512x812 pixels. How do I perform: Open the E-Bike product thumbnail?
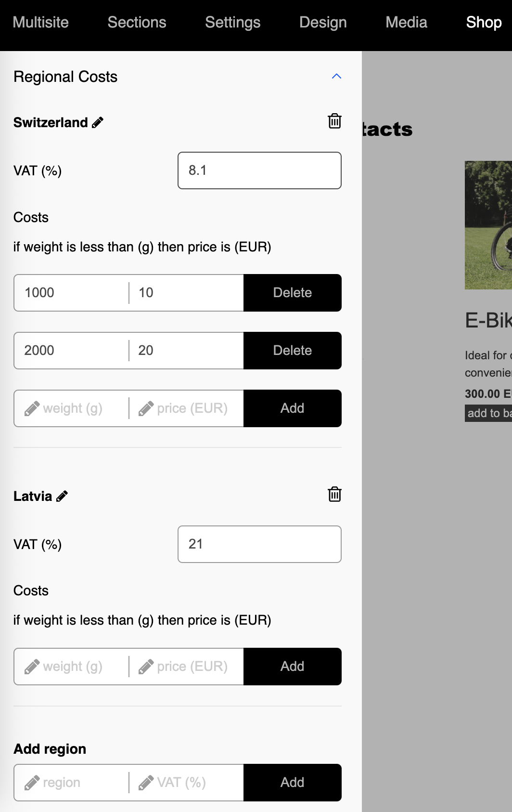coord(488,225)
